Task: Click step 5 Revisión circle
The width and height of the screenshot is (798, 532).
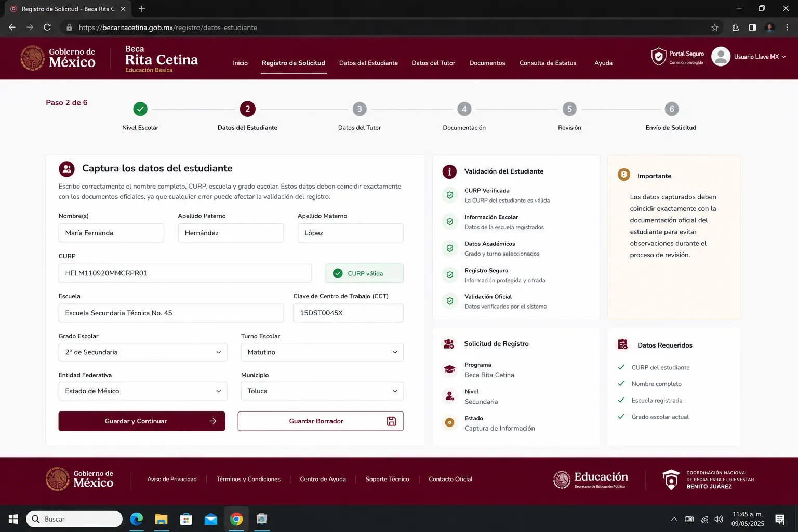Action: click(569, 109)
